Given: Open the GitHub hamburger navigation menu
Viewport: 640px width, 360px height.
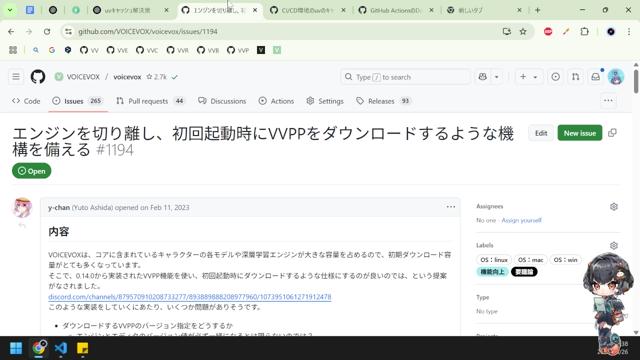Looking at the screenshot, I should (x=16, y=77).
